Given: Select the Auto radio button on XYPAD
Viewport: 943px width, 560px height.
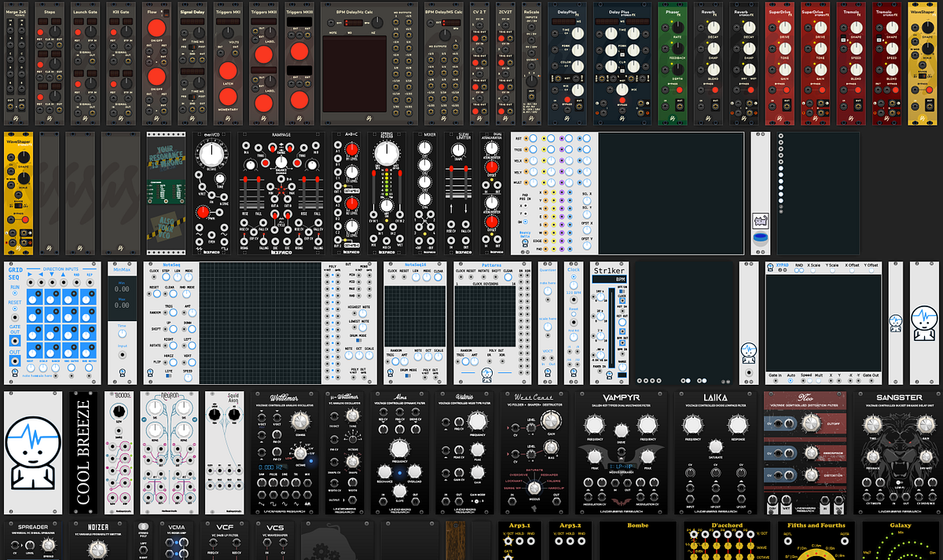Looking at the screenshot, I should (x=791, y=379).
